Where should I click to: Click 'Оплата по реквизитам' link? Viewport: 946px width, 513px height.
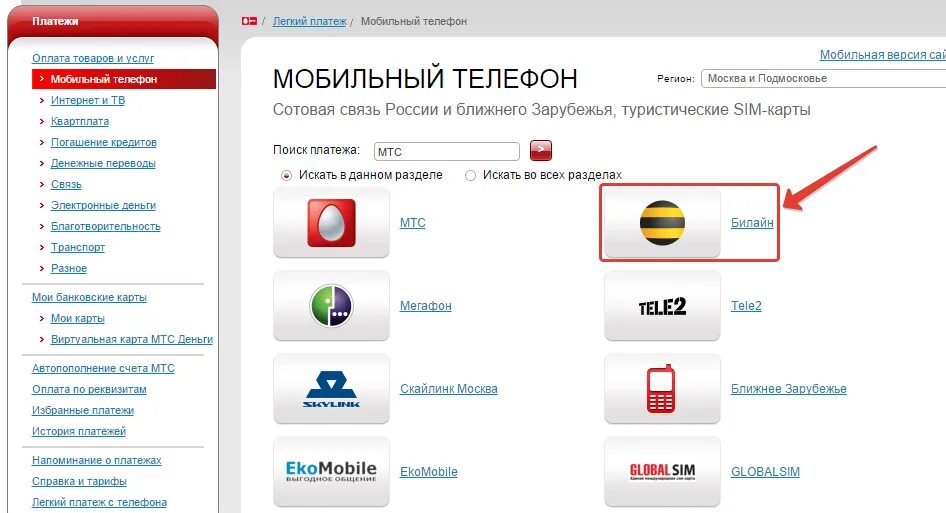coord(89,390)
